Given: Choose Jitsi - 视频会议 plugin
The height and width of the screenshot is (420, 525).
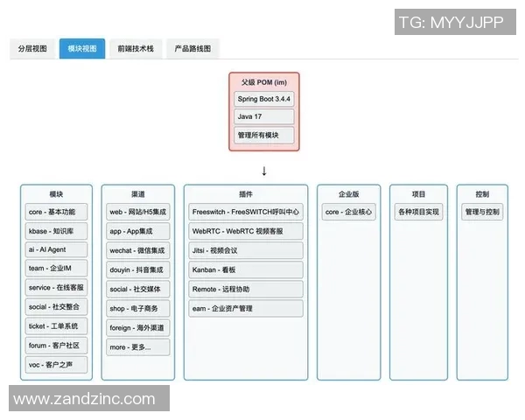Looking at the screenshot, I should pyautogui.click(x=246, y=250).
